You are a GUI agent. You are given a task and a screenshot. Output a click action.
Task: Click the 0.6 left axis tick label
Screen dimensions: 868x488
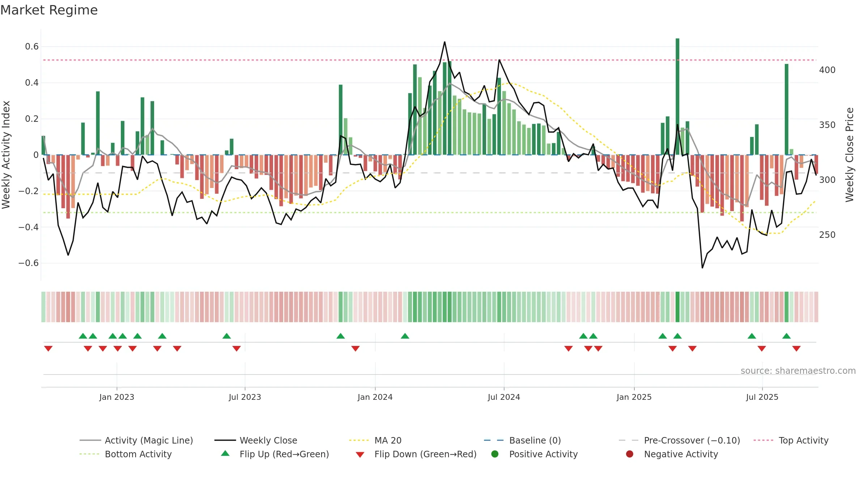[32, 46]
